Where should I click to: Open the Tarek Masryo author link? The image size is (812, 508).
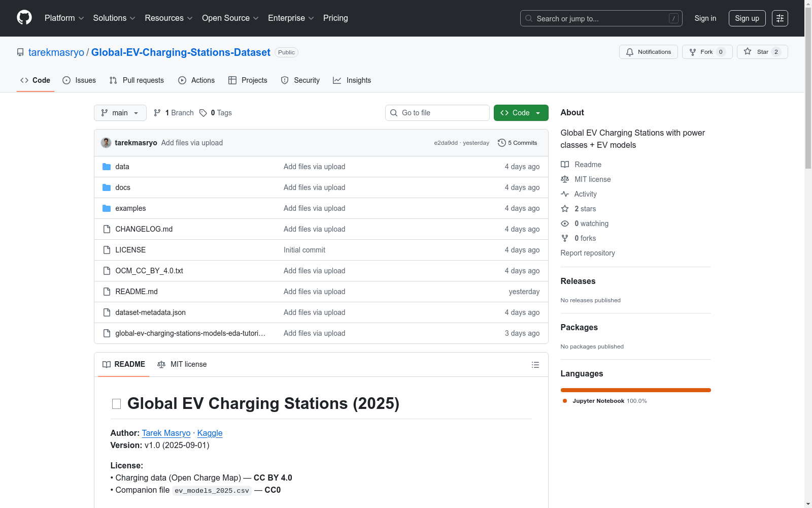click(166, 433)
